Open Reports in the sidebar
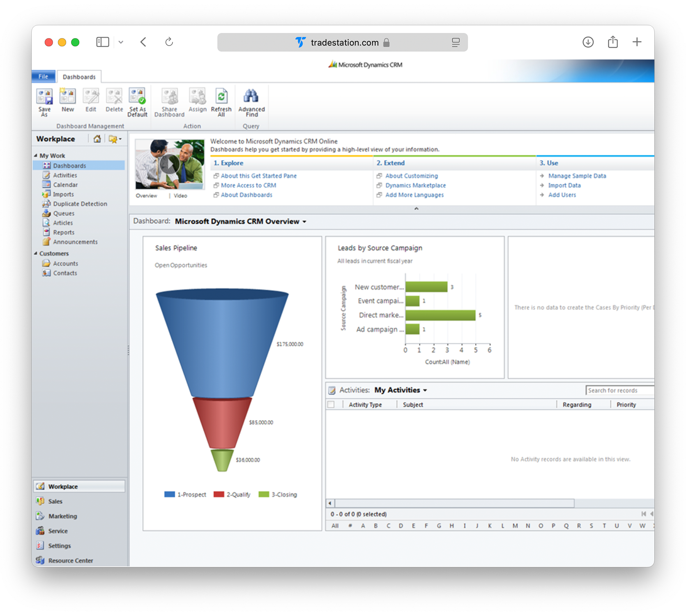 (63, 232)
